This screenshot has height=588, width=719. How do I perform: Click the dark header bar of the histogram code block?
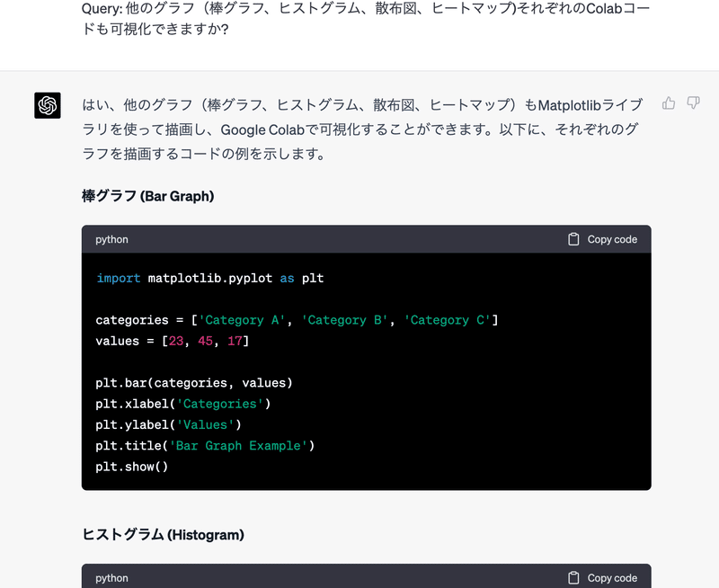[x=359, y=577]
